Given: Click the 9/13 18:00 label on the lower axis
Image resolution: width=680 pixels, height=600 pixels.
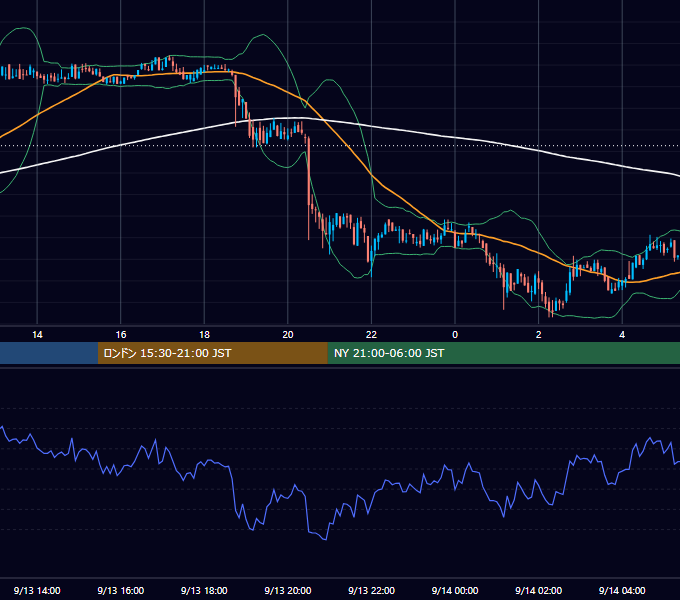Looking at the screenshot, I should click(204, 590).
